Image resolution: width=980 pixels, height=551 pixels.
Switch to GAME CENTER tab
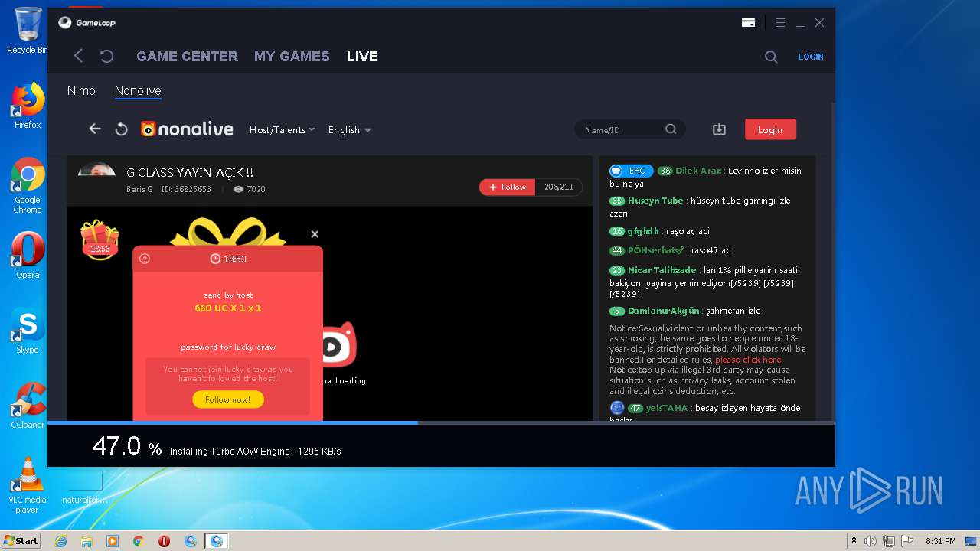(x=187, y=57)
